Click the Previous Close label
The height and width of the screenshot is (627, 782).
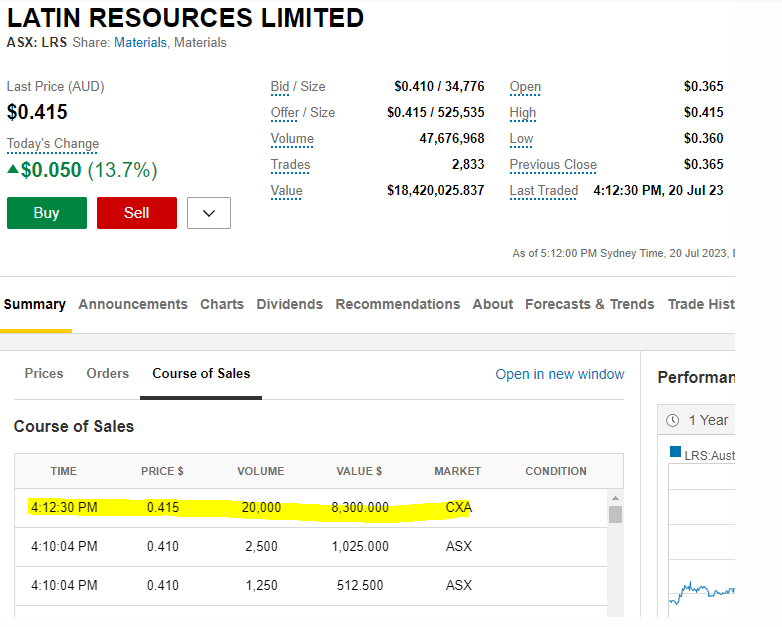[x=553, y=165]
